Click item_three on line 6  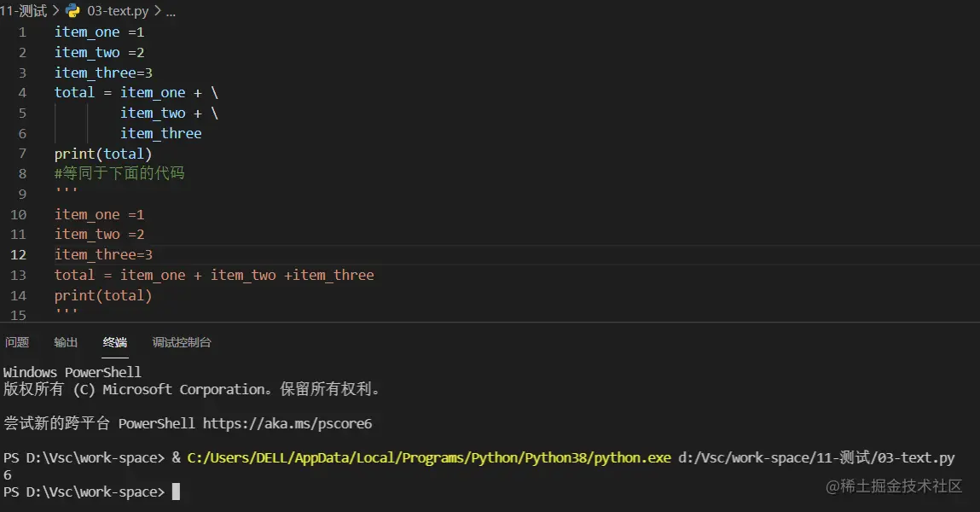point(160,133)
